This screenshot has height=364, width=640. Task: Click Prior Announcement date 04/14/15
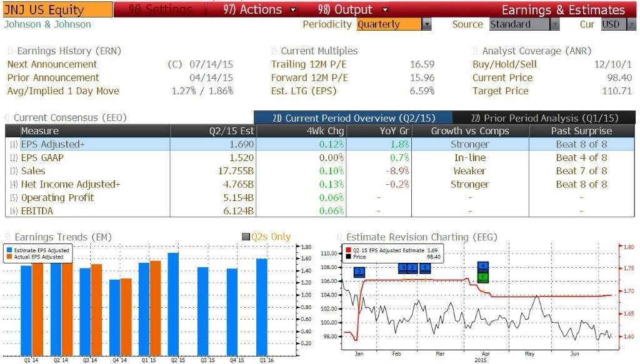pos(211,78)
